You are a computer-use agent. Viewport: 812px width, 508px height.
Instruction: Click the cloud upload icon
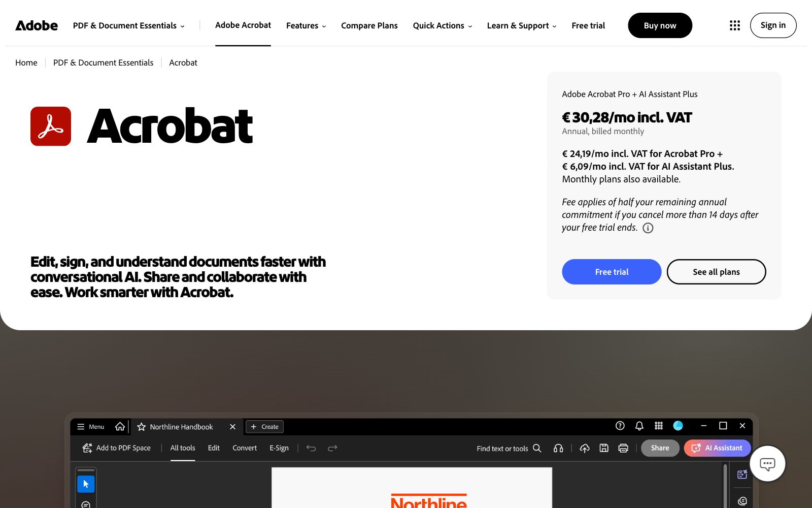585,448
